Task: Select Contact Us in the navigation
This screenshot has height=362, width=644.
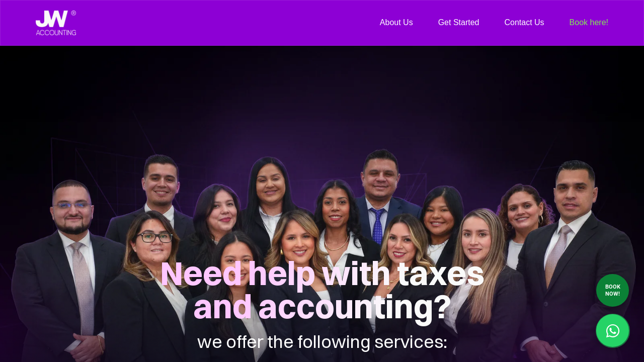Action: coord(524,23)
